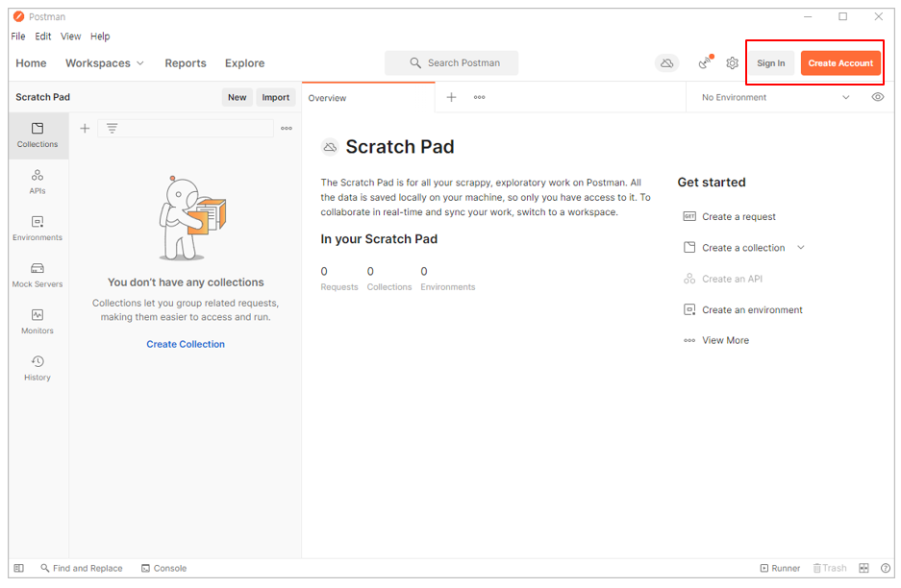Open the tab options ellipsis next to Overview
This screenshot has height=588, width=901.
coord(479,97)
